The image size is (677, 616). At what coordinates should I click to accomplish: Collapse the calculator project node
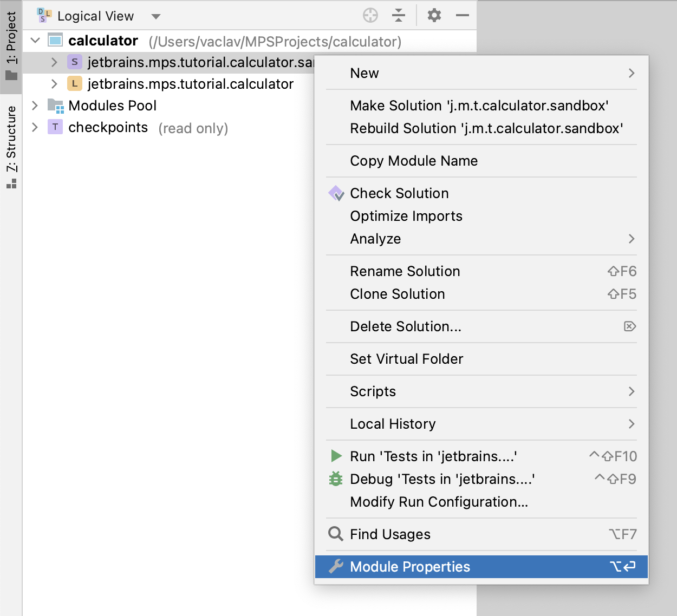click(x=34, y=41)
